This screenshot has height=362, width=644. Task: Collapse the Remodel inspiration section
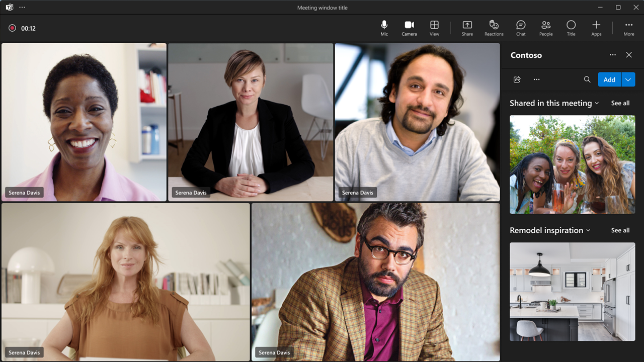click(x=588, y=230)
